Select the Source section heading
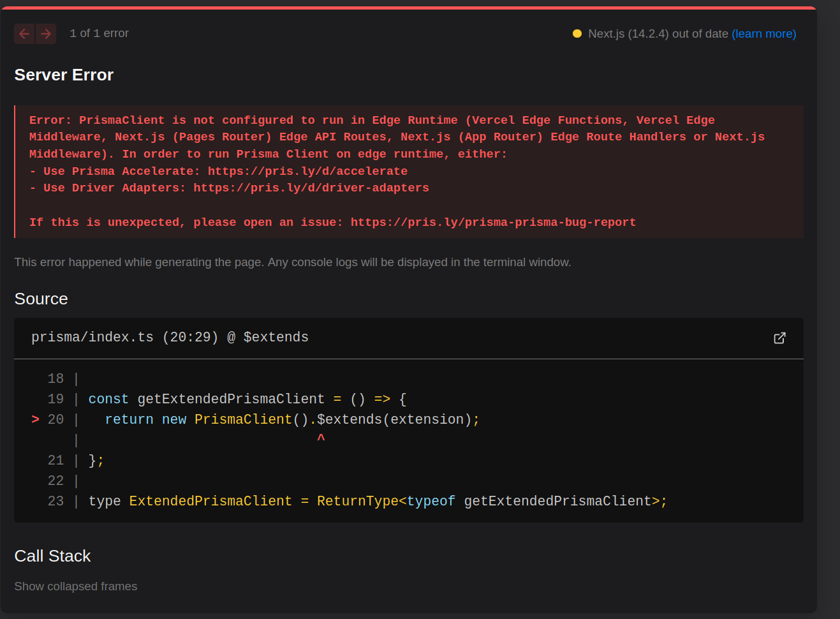Viewport: 840px width, 619px height. [41, 299]
